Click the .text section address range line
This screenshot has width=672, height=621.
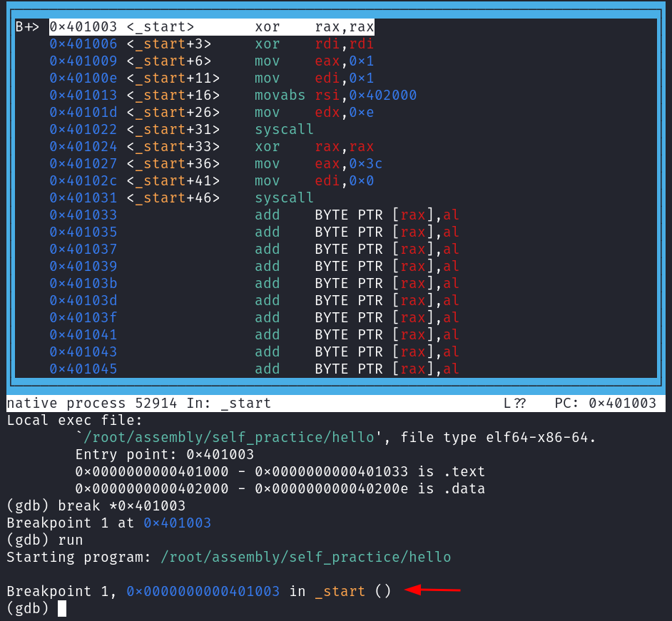click(x=280, y=471)
